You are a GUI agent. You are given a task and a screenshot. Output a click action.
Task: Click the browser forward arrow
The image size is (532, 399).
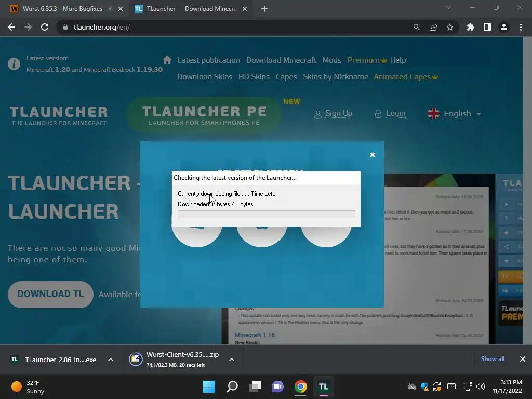(x=28, y=27)
